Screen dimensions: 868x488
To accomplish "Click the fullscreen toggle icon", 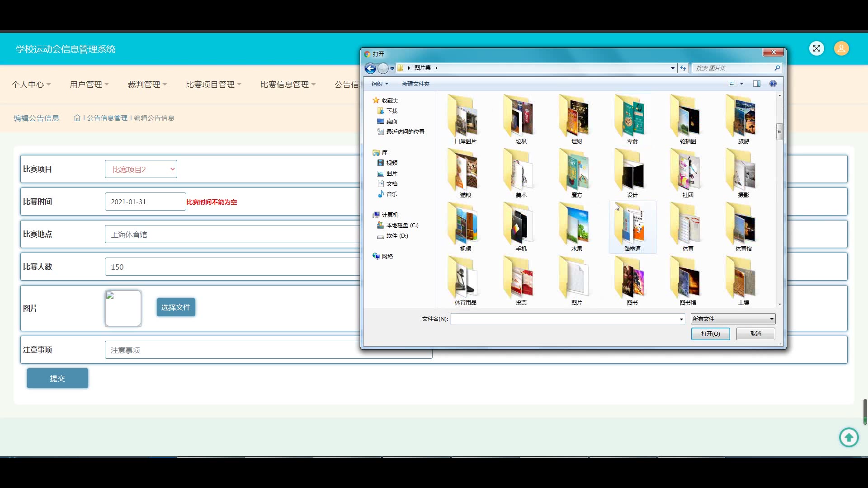I will pos(816,49).
